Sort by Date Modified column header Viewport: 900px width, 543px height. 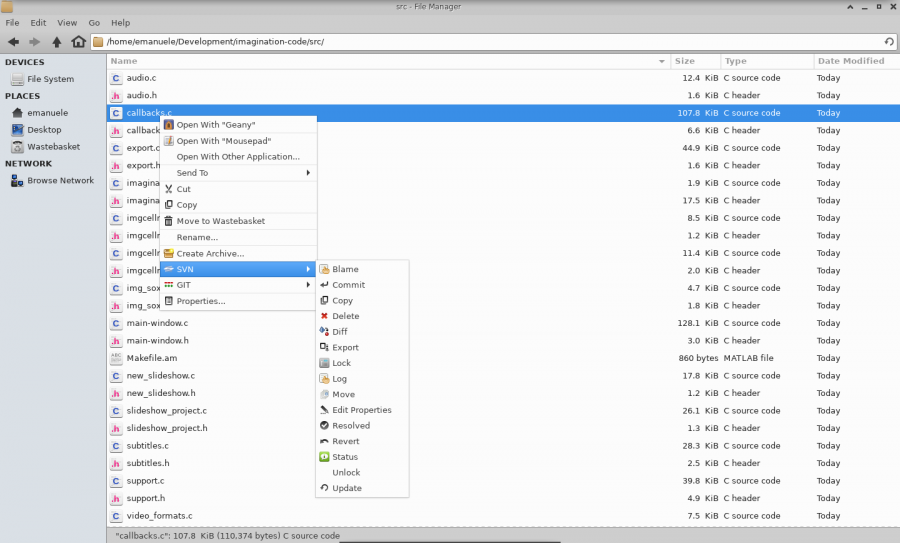tap(856, 61)
